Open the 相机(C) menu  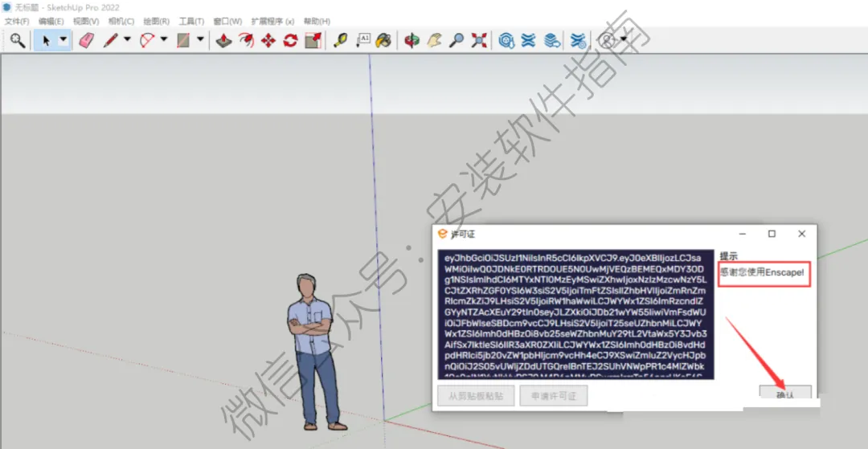click(x=121, y=21)
